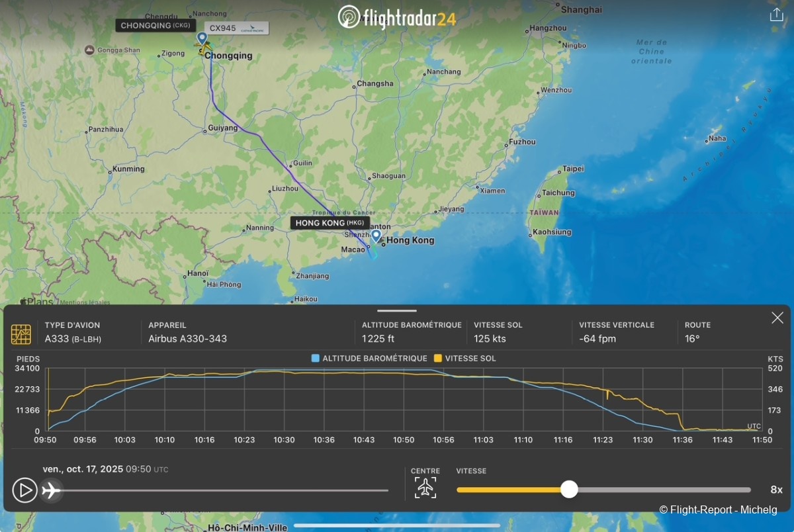
Task: Click the CHONGQING (CKG) airport label
Action: (156, 26)
